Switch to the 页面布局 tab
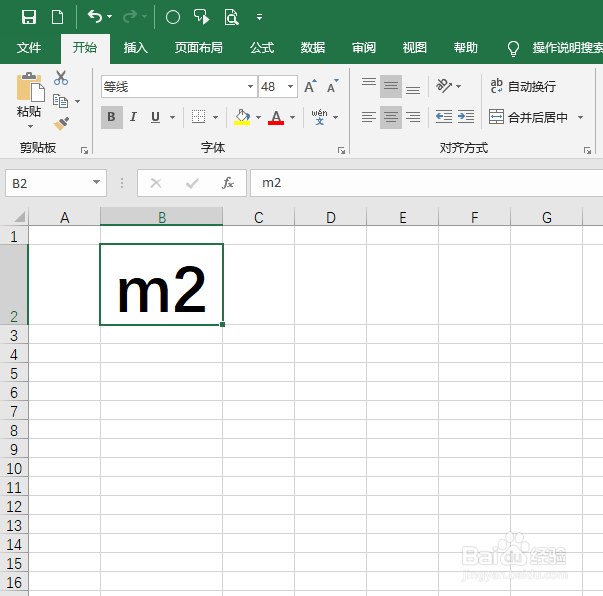This screenshot has height=596, width=603. (198, 48)
